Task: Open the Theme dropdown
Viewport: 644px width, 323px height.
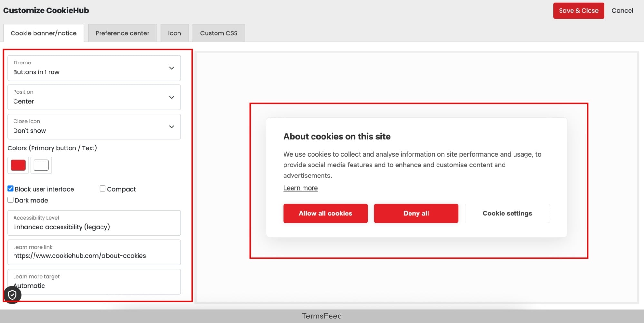Action: click(x=94, y=68)
